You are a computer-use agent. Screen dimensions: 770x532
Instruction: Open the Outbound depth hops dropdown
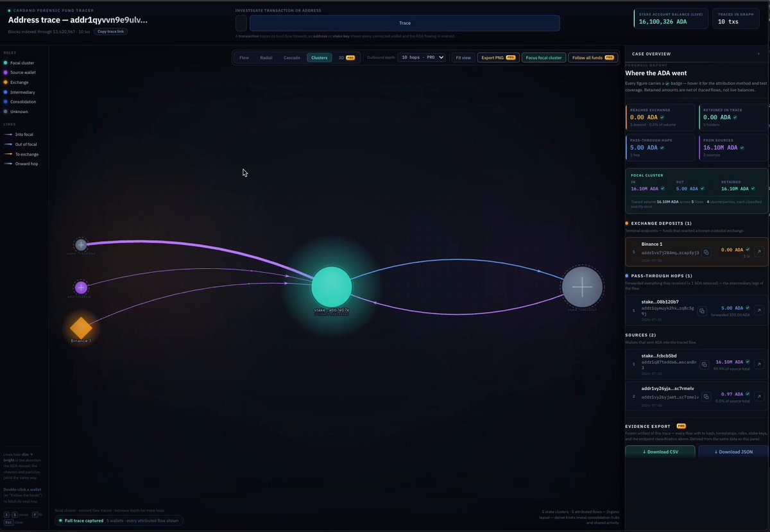422,58
